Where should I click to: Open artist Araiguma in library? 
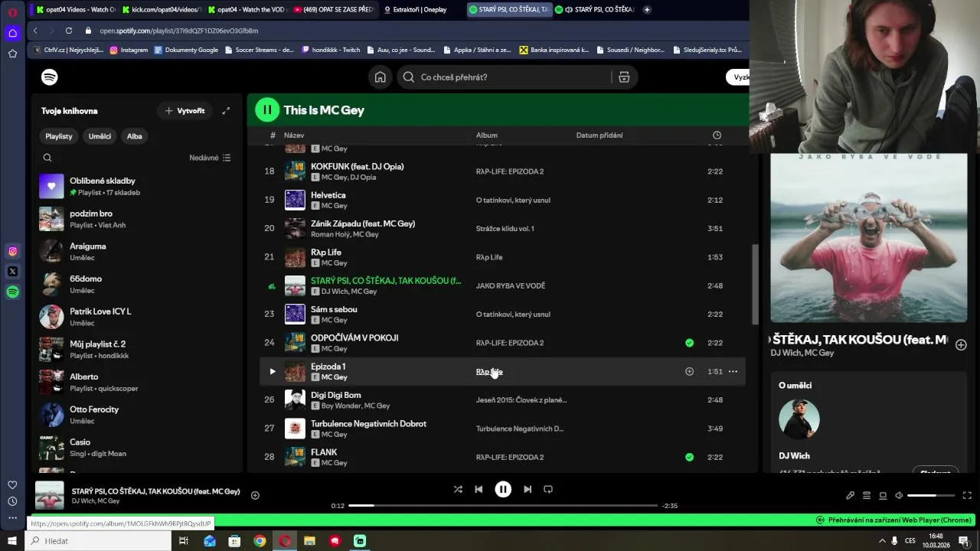click(x=138, y=251)
